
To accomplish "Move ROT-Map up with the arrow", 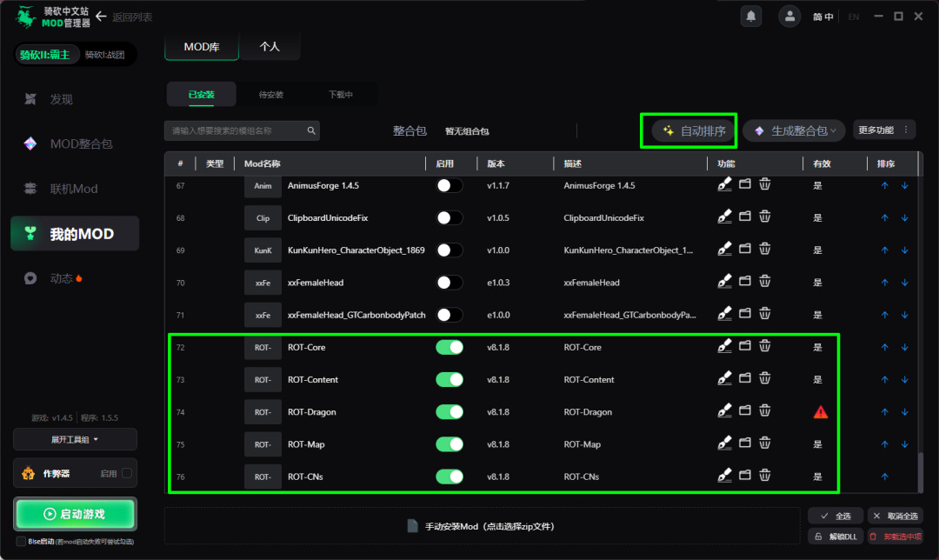I will click(884, 444).
